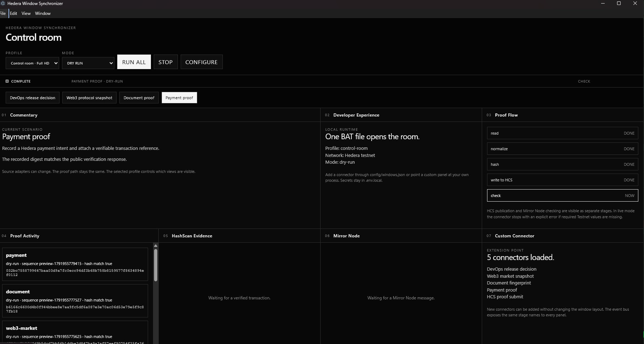Click the check NOW step in Proof Flow
This screenshot has height=344, width=644.
point(563,196)
